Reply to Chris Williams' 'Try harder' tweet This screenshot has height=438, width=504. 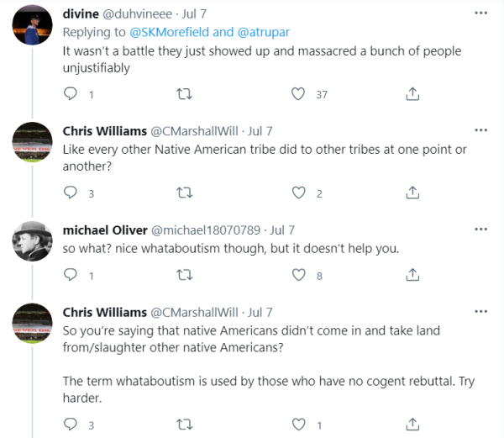pyautogui.click(x=71, y=425)
